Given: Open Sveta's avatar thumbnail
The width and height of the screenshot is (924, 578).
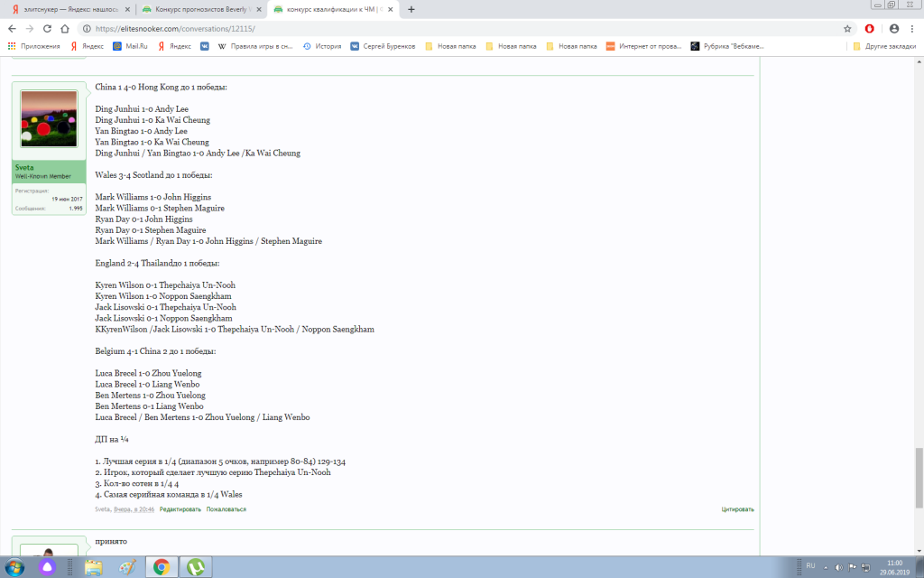Looking at the screenshot, I should point(49,118).
